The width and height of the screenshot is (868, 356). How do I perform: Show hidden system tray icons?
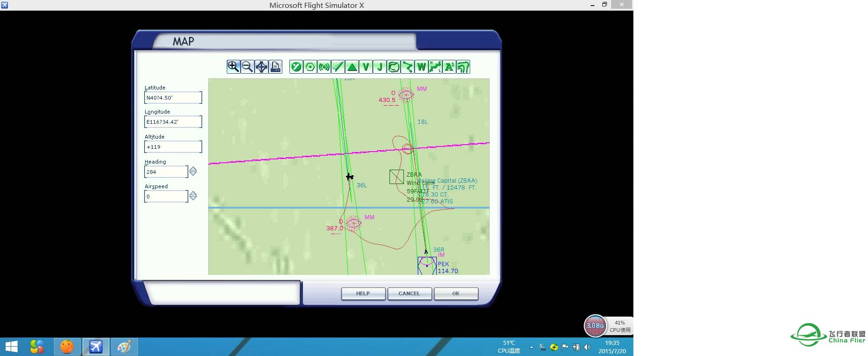point(531,347)
